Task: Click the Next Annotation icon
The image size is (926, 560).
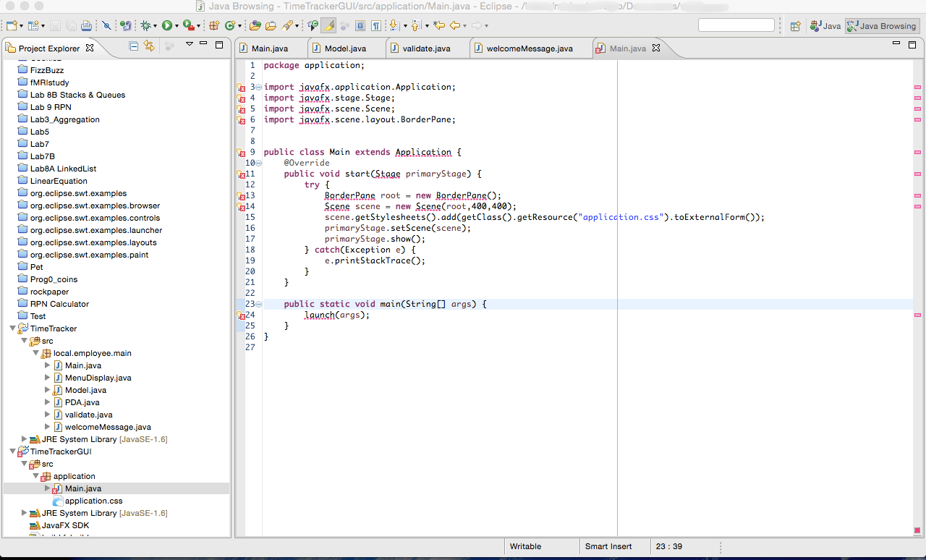Action: (394, 25)
